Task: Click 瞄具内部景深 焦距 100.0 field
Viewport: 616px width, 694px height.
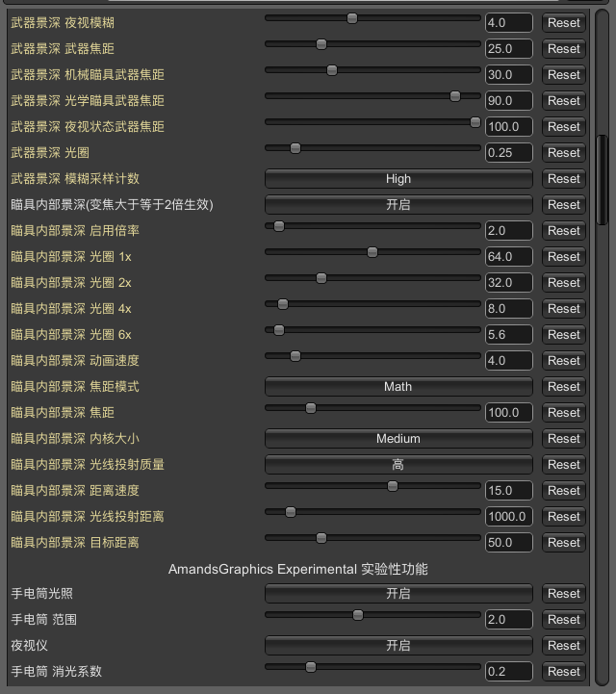Action: coord(509,413)
